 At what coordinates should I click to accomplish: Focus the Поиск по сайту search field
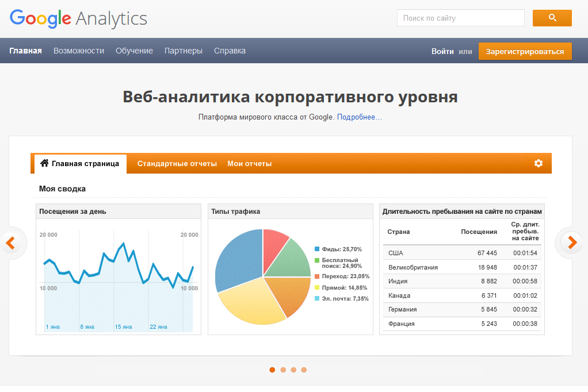coord(460,18)
